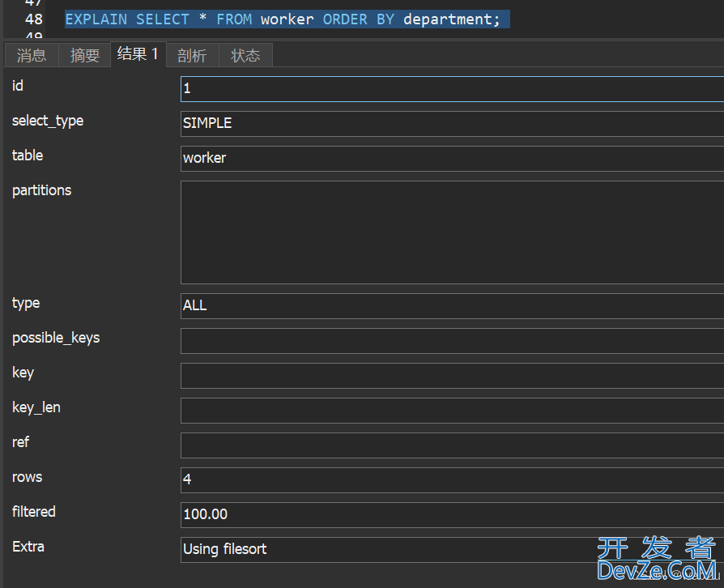
Task: Click the word worker in the SQL query
Action: pos(287,19)
